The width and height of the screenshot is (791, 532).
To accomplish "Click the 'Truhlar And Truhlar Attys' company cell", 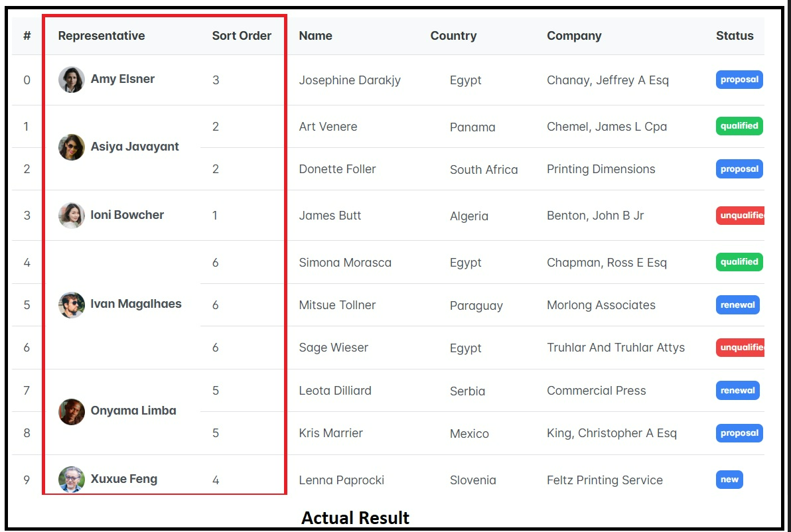I will pyautogui.click(x=616, y=347).
